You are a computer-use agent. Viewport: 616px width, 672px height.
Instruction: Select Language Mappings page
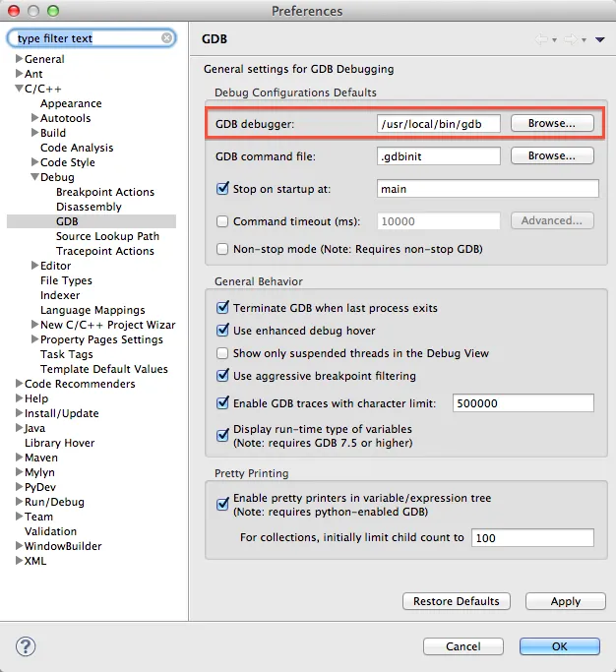(92, 310)
